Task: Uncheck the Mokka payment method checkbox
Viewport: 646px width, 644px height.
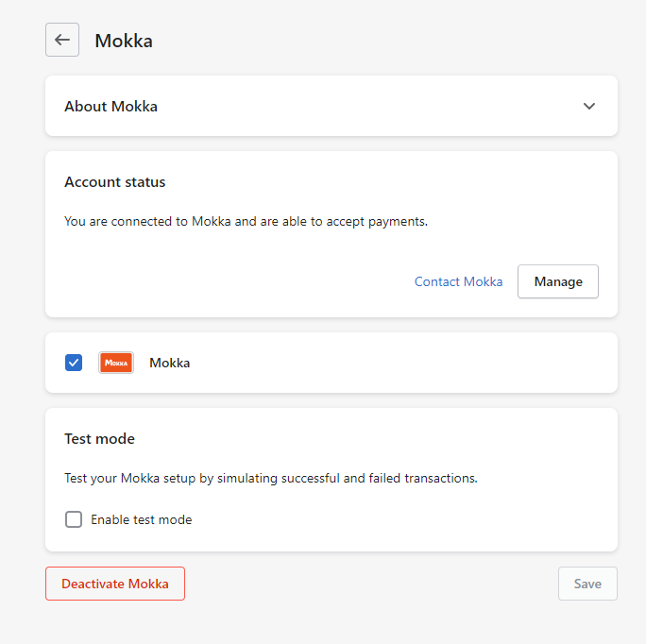Action: point(74,363)
